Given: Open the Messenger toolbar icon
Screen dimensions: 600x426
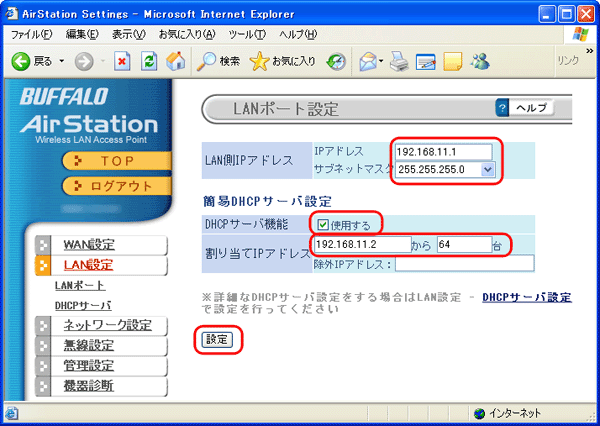Looking at the screenshot, I should 480,61.
